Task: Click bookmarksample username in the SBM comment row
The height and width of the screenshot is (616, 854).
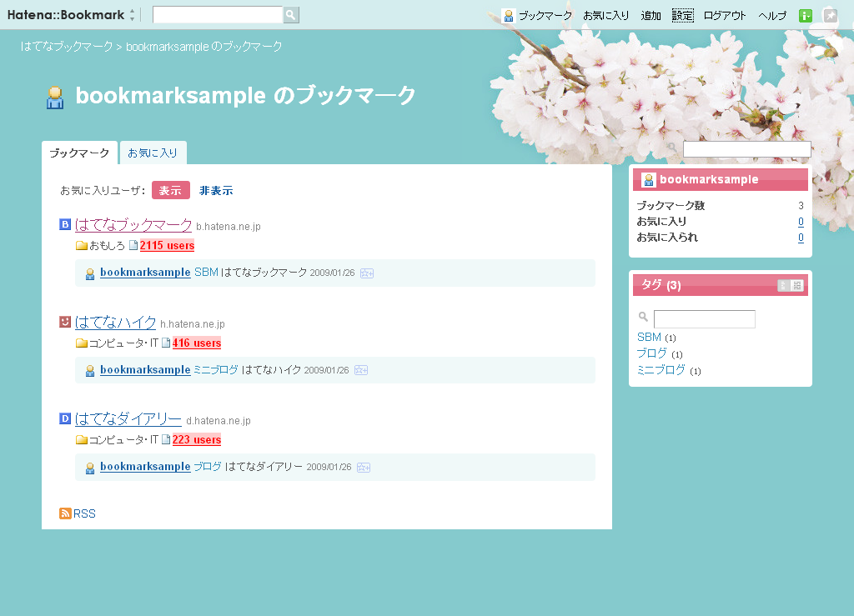Action: point(145,272)
